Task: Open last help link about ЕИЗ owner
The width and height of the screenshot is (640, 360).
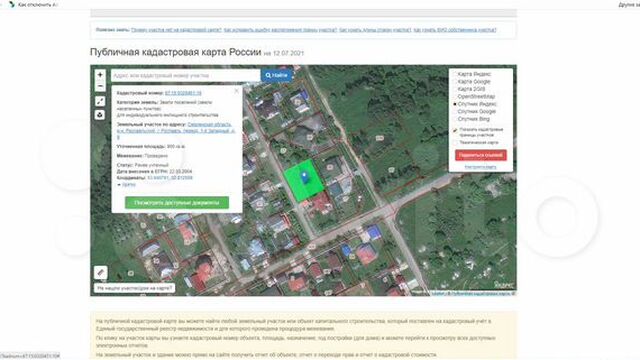Action: pos(455,30)
